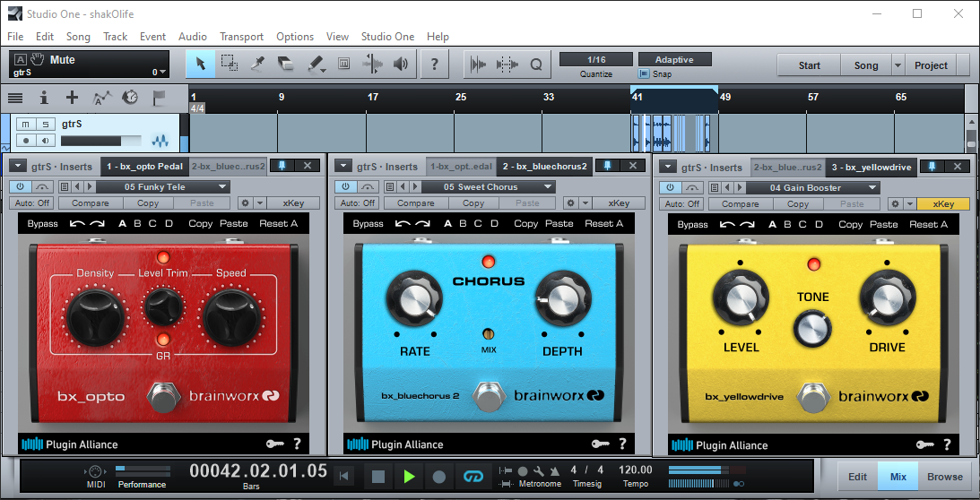Open the inspector info icon
The height and width of the screenshot is (500, 980).
click(x=44, y=99)
